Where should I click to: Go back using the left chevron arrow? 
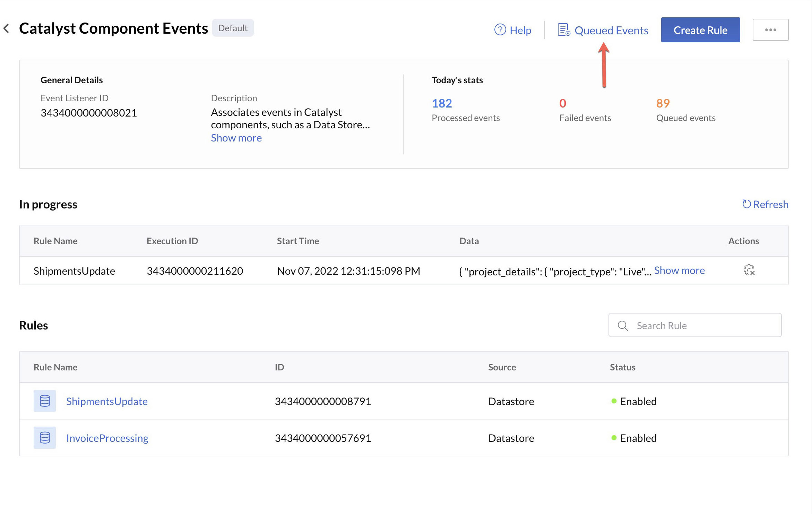click(6, 28)
